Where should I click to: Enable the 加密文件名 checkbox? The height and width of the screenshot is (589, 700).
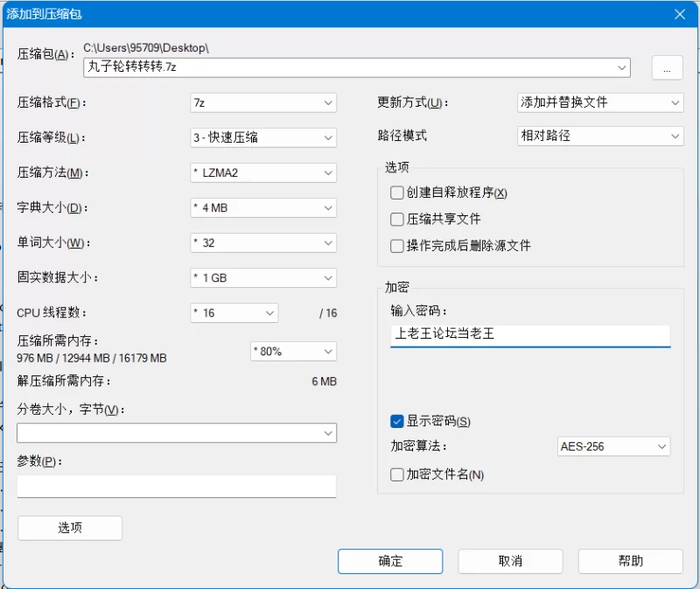click(396, 474)
